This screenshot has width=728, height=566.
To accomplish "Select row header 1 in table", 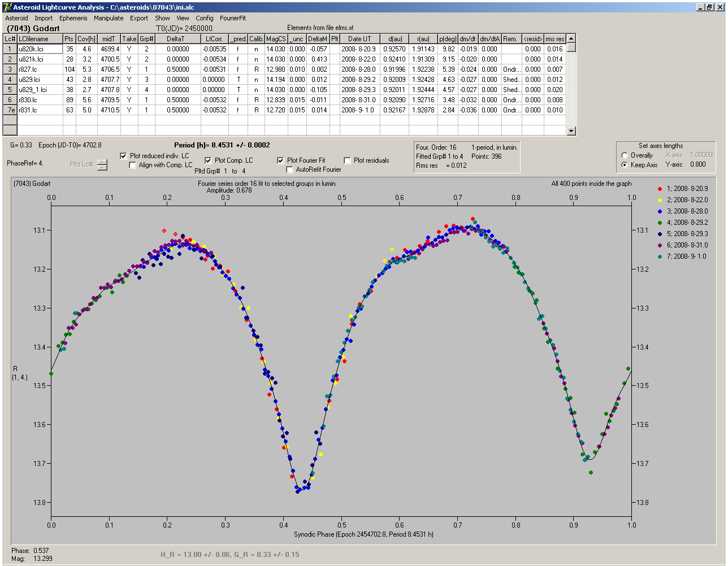I will [x=10, y=49].
